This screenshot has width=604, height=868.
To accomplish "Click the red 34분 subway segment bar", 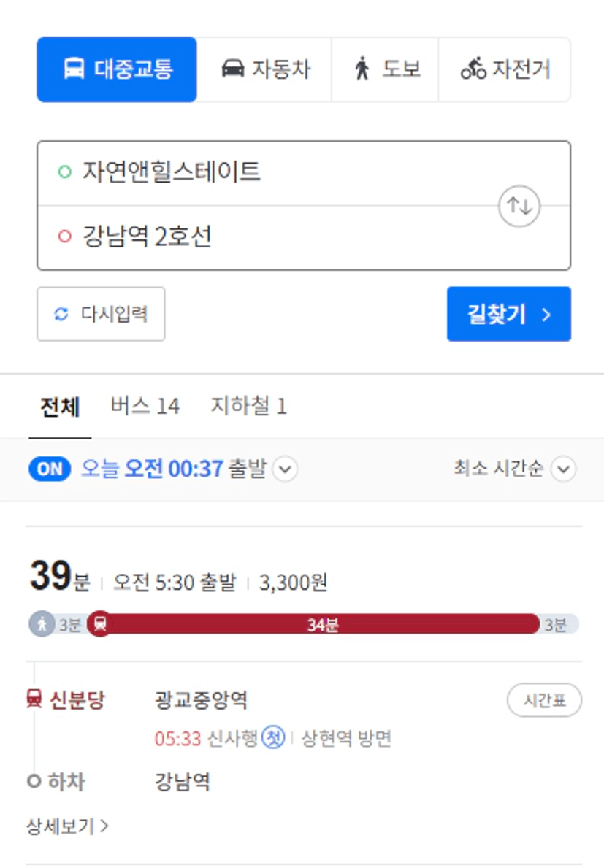I will (323, 624).
